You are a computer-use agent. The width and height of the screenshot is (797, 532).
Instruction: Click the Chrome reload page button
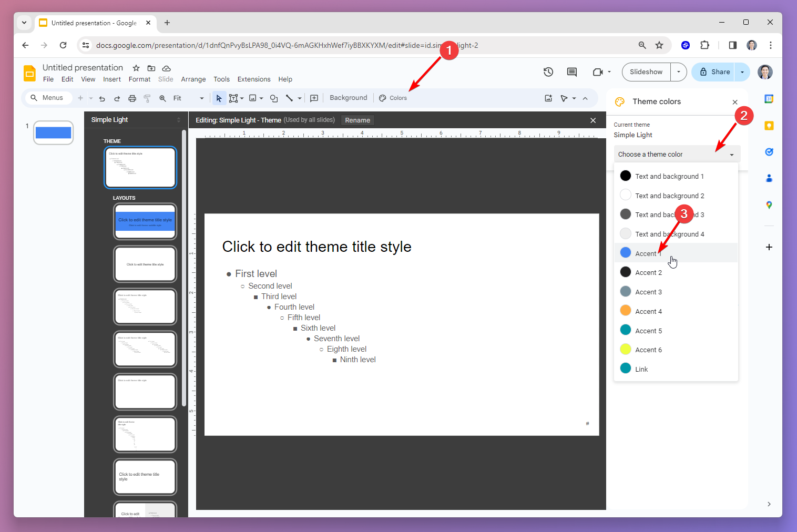tap(63, 45)
